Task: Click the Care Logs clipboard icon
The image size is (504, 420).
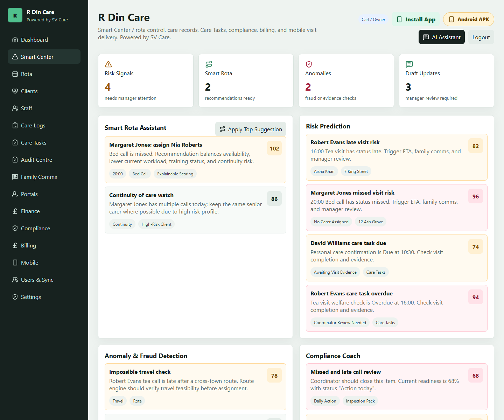Action: (x=15, y=125)
